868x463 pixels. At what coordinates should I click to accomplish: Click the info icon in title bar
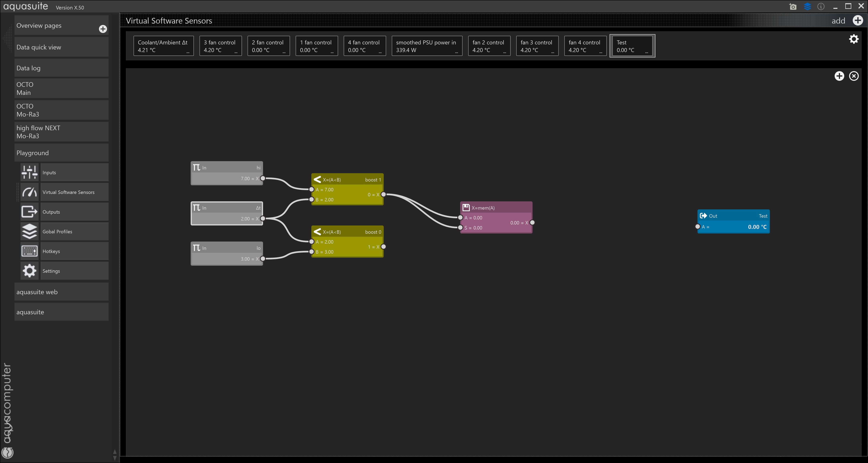coord(821,6)
